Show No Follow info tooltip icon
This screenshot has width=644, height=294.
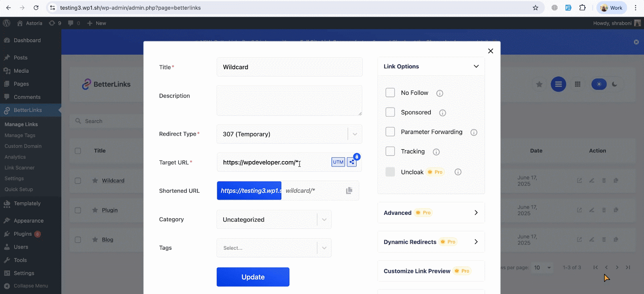coord(440,93)
